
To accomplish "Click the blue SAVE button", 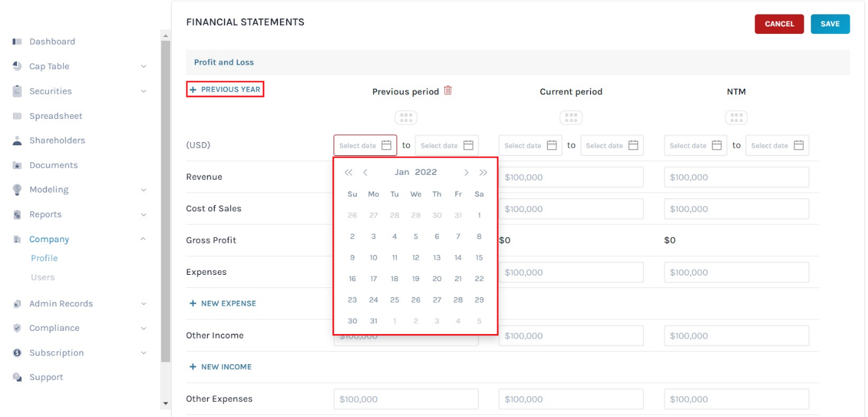I will (x=830, y=24).
